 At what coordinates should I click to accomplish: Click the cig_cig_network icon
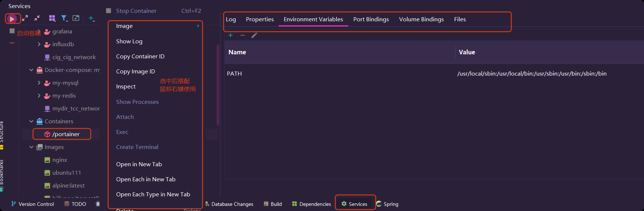click(x=47, y=57)
